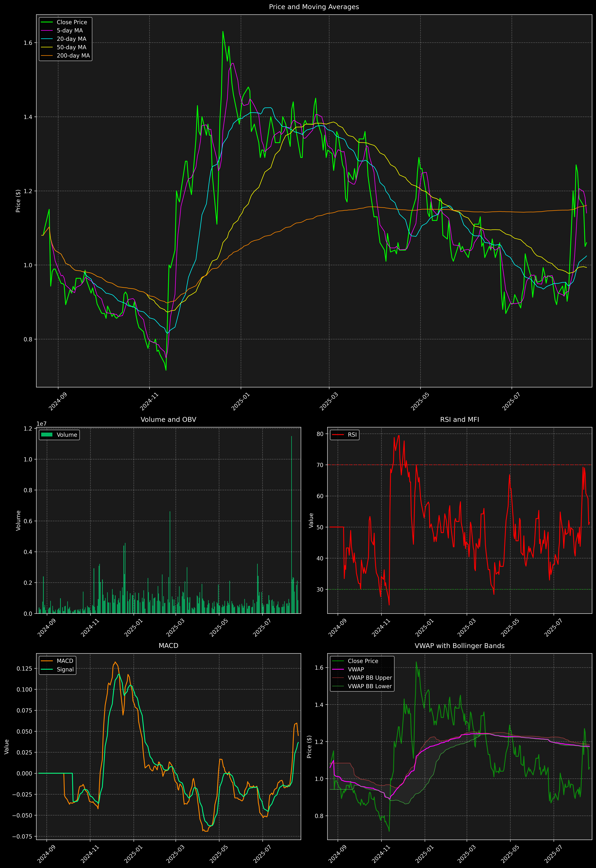Image resolution: width=596 pixels, height=868 pixels.
Task: Click the green Volume legend swatch
Action: pos(47,435)
